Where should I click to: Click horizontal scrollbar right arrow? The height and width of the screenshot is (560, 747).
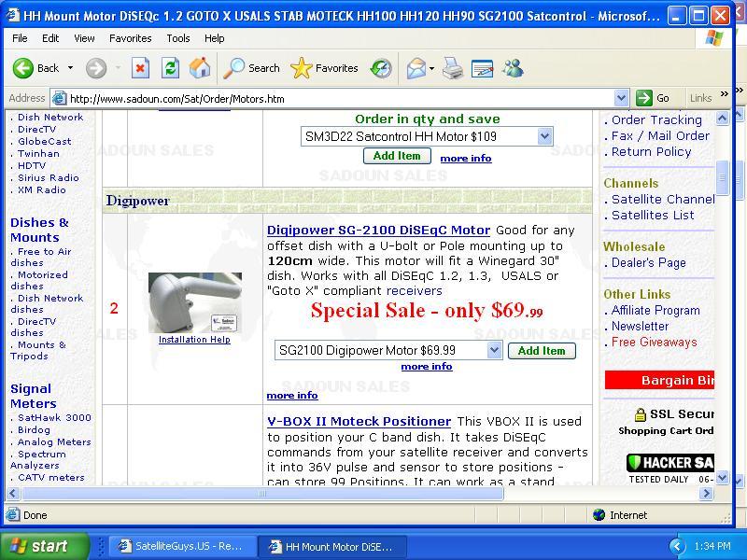point(706,494)
